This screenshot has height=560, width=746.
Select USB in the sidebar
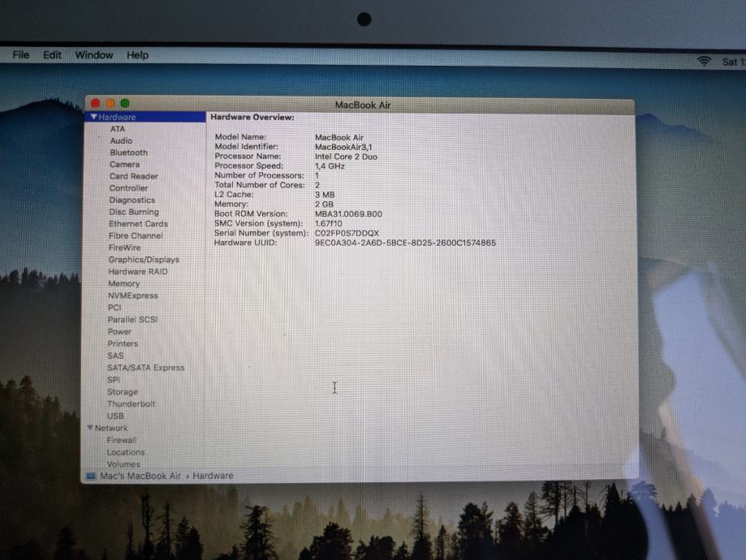[x=115, y=416]
